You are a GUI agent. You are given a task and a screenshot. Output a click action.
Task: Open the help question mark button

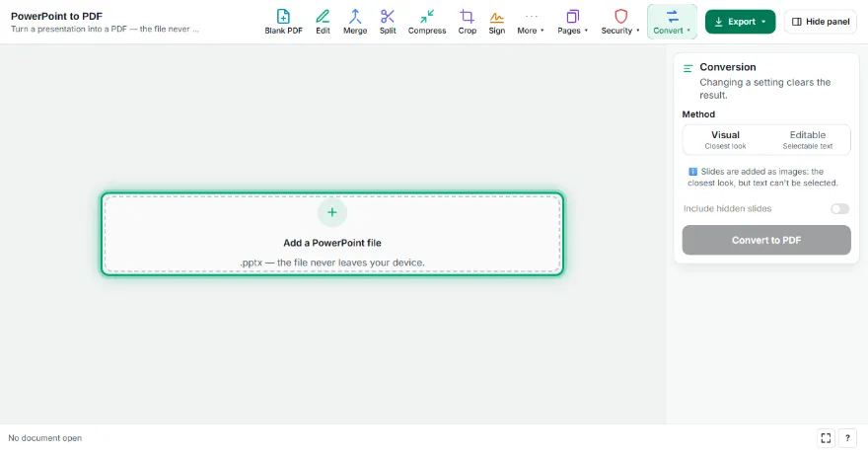[847, 438]
